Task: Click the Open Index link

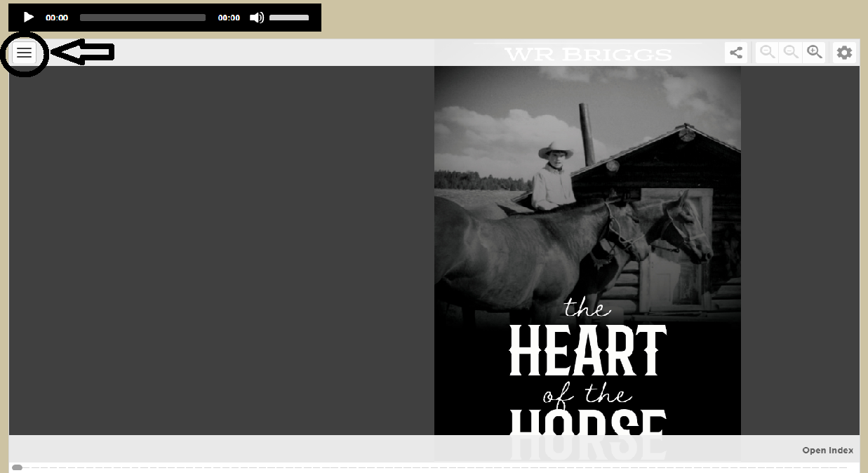Action: (828, 451)
